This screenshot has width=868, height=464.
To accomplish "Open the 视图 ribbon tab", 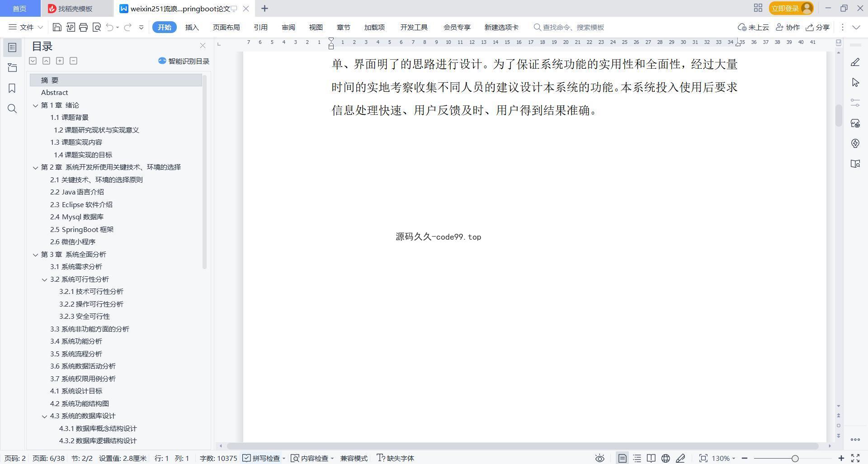I will pos(316,27).
